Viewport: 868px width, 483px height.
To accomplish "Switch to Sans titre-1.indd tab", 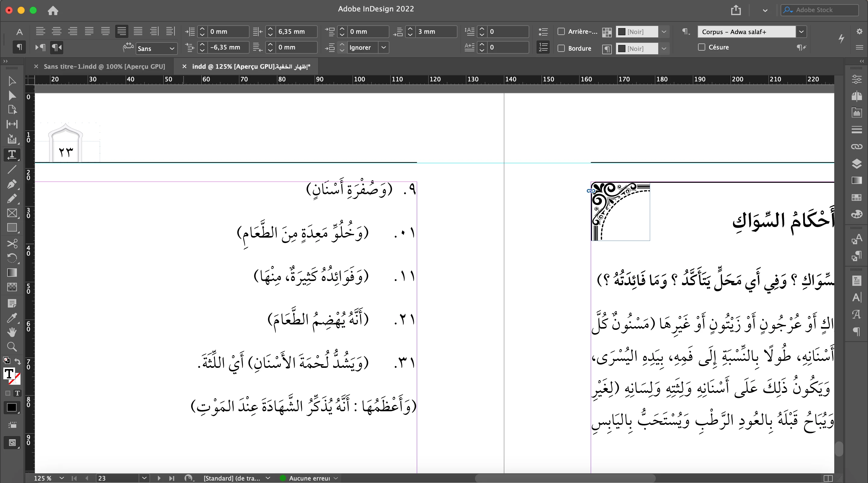I will pyautogui.click(x=104, y=66).
